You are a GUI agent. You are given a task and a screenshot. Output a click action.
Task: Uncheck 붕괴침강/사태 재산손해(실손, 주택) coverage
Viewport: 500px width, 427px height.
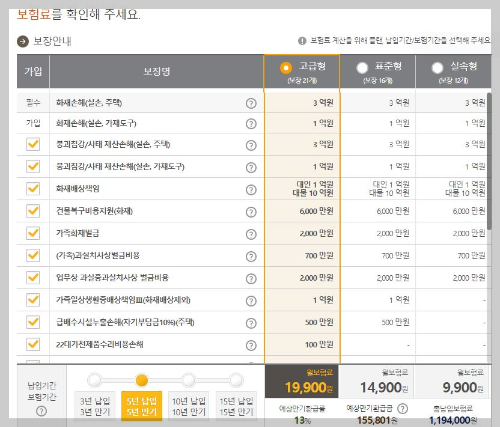[x=33, y=144]
